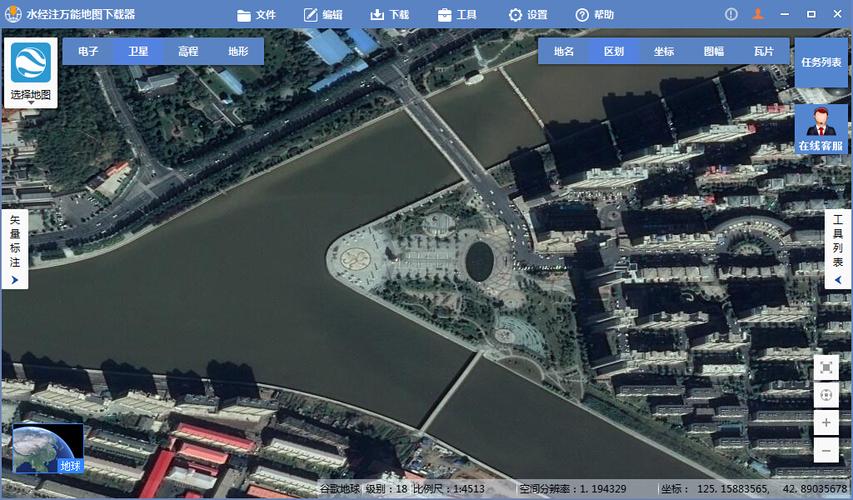The image size is (853, 500).
Task: Select the 区划 tab
Action: tap(614, 51)
